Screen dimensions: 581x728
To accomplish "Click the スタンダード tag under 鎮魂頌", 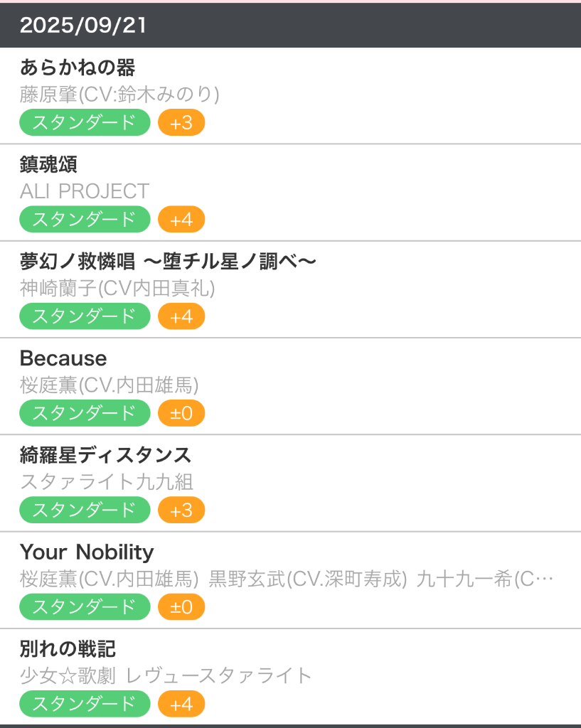I will pos(85,220).
